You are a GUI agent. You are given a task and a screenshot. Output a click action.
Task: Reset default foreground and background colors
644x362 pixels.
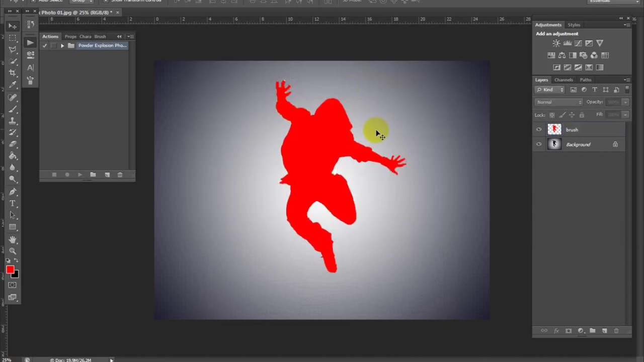click(x=8, y=260)
